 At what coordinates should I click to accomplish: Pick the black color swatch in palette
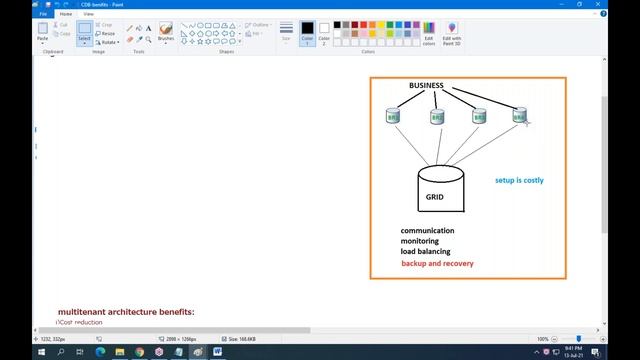pos(337,25)
